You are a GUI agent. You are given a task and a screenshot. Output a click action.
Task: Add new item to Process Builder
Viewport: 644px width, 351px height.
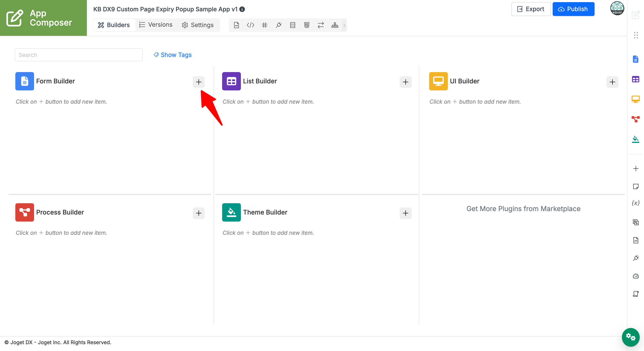198,213
